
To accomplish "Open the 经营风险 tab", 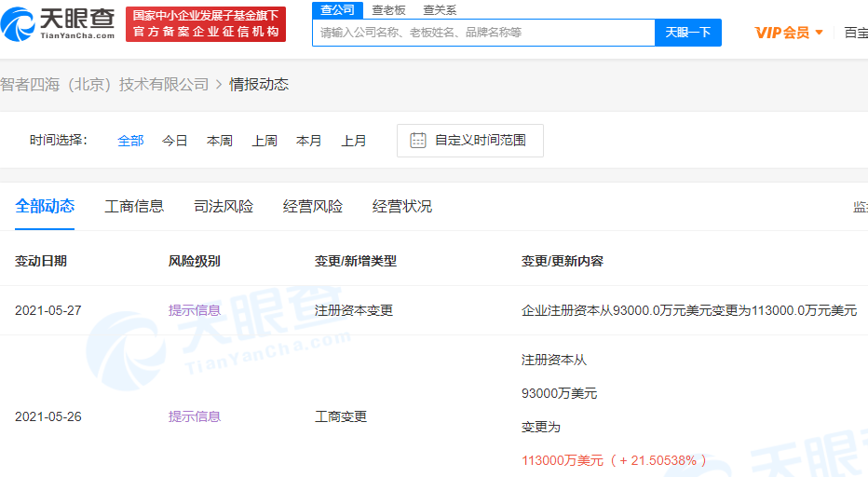I will (313, 207).
